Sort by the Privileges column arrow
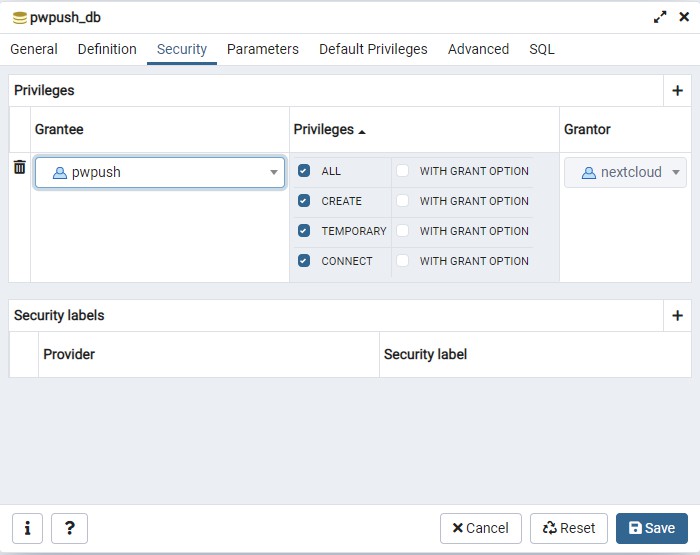Image resolution: width=700 pixels, height=555 pixels. (362, 131)
